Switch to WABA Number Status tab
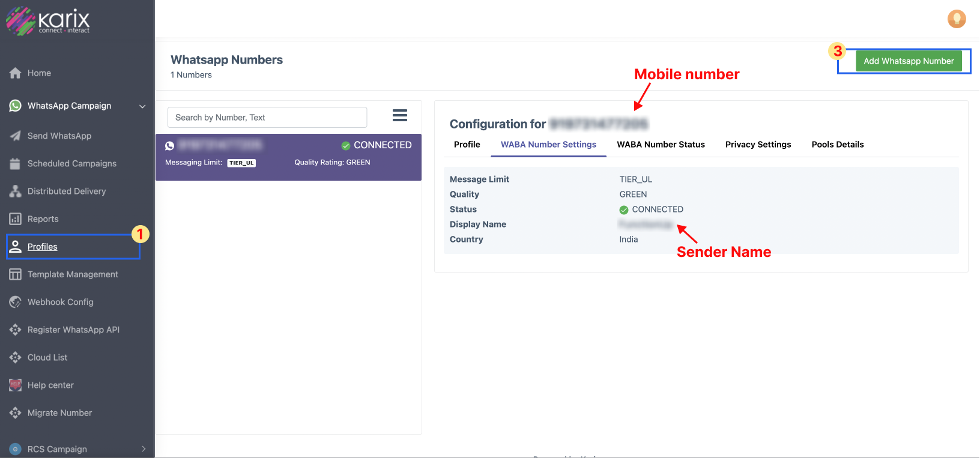Viewport: 980px width, 458px height. coord(661,145)
